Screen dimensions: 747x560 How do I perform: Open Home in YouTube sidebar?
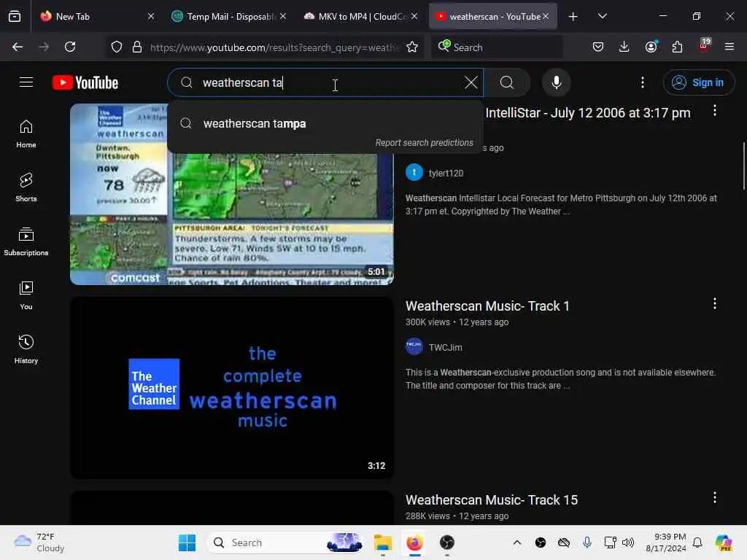pyautogui.click(x=26, y=134)
